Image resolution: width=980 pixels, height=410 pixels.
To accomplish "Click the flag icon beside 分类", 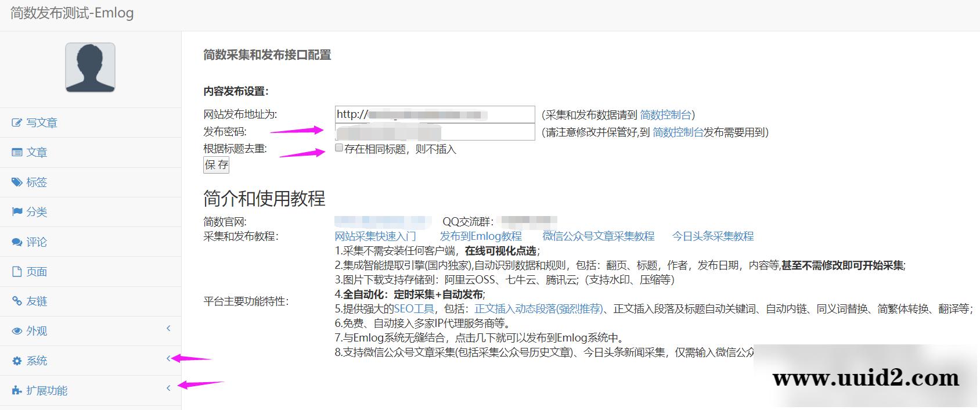I will click(x=17, y=212).
